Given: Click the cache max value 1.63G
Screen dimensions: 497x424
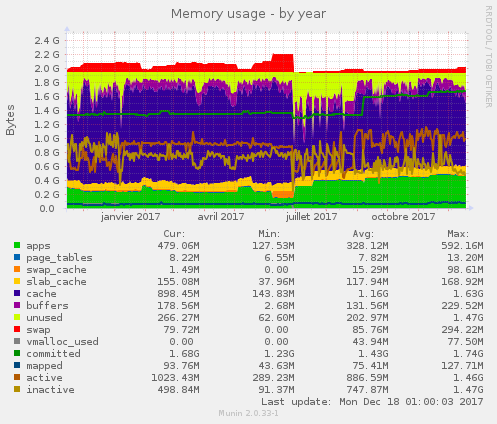Looking at the screenshot, I should [x=468, y=294].
